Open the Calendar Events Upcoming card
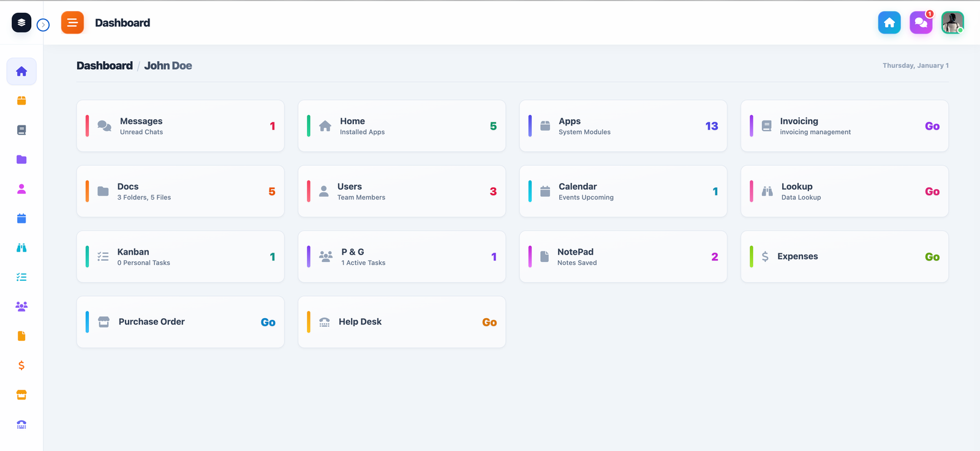This screenshot has width=980, height=451. pos(624,192)
